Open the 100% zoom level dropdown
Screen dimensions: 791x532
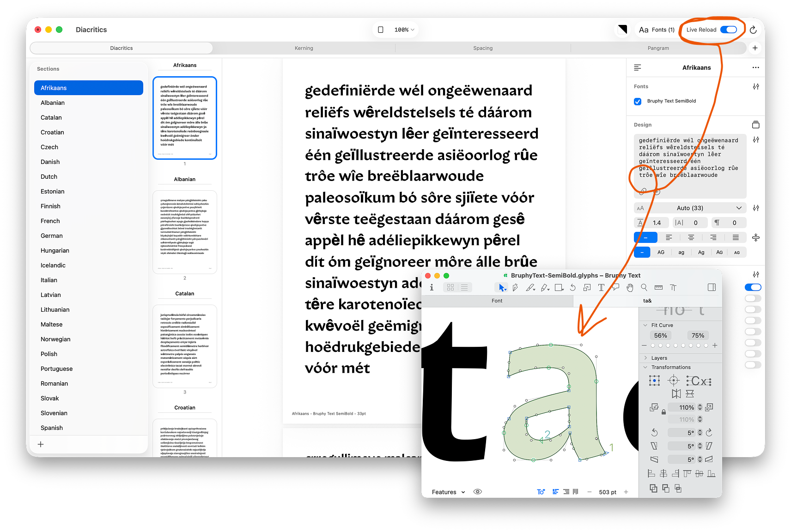click(404, 30)
